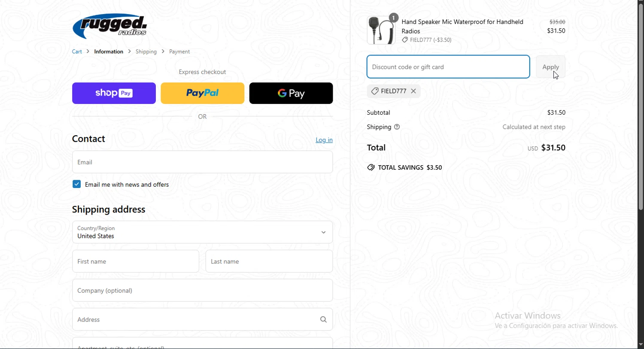Open the shipping info help icon
Screen dimensions: 644x349
pyautogui.click(x=397, y=127)
